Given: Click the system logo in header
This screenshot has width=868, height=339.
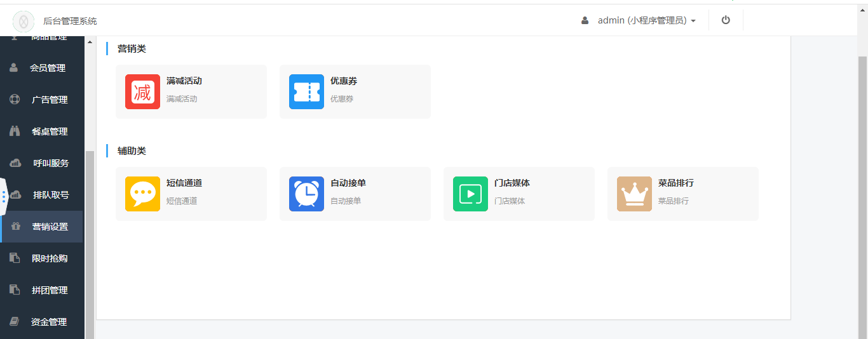Looking at the screenshot, I should (x=24, y=21).
